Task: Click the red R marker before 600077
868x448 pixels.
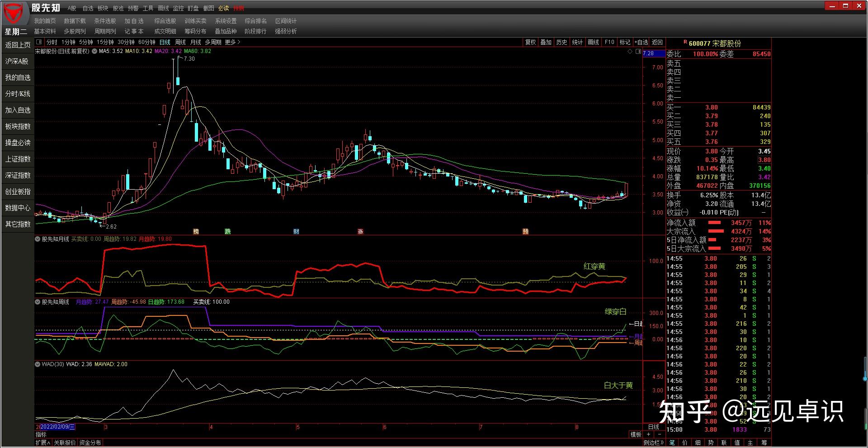Action: pos(685,42)
